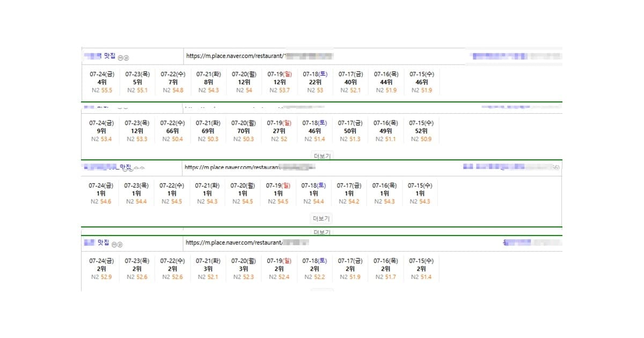The height and width of the screenshot is (338, 644).
Task: Select the 07-21(화) 3위 cell in bottom row
Action: coord(208,269)
